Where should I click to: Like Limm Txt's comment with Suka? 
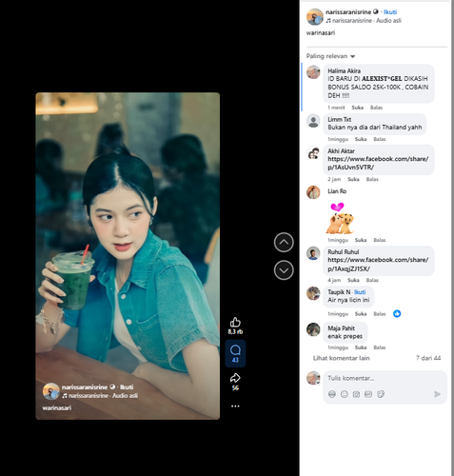pos(361,139)
